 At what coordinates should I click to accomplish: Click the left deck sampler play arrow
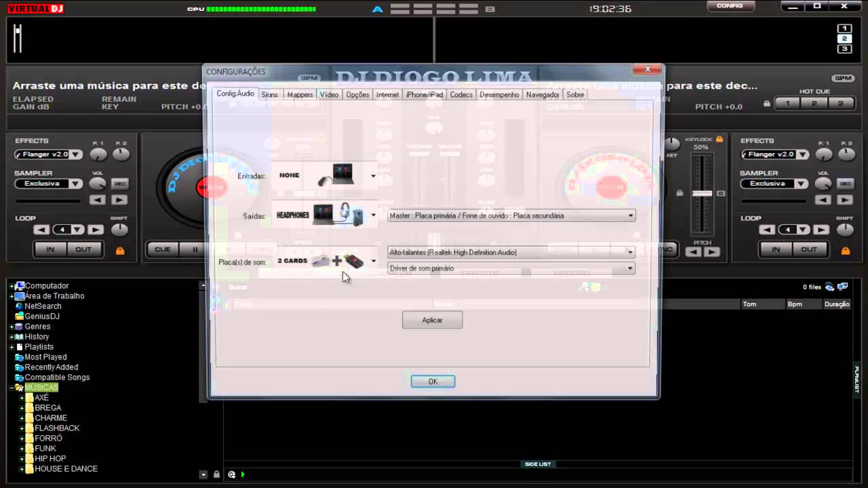119,200
